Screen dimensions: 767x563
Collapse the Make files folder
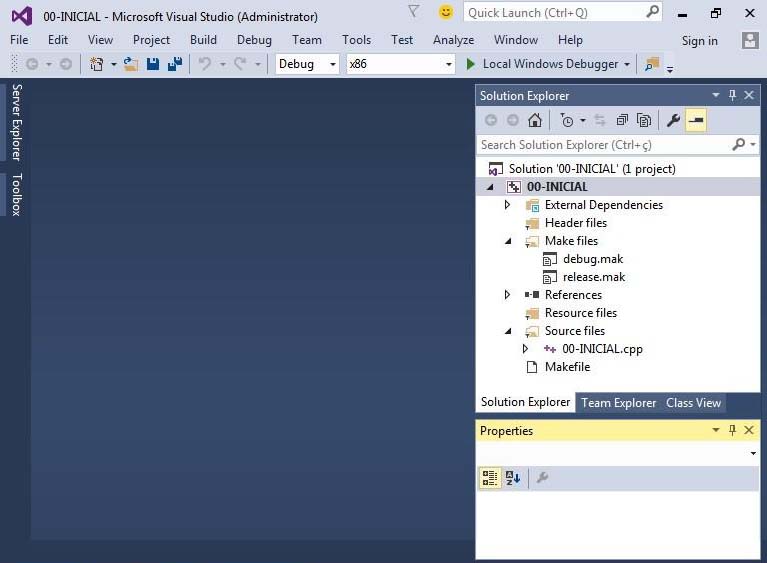[508, 241]
